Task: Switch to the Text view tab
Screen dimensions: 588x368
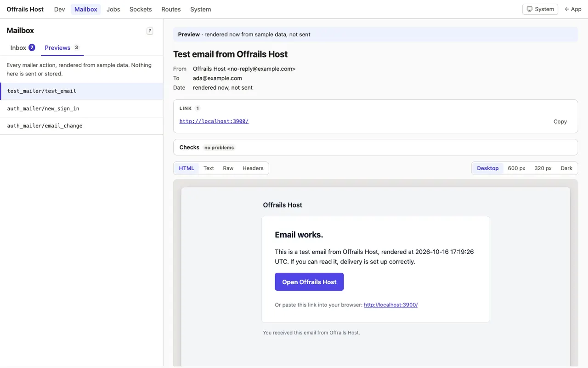Action: [x=209, y=168]
